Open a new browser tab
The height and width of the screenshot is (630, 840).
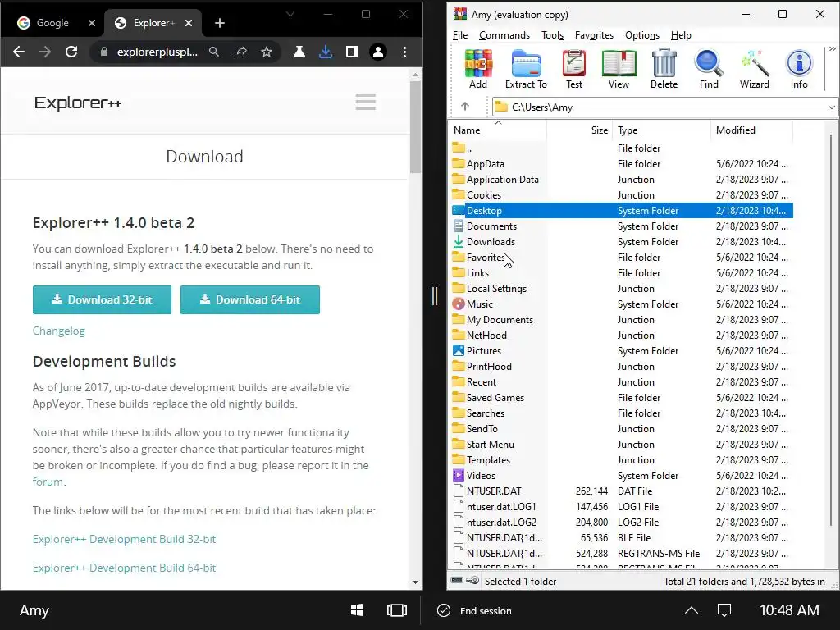[220, 23]
